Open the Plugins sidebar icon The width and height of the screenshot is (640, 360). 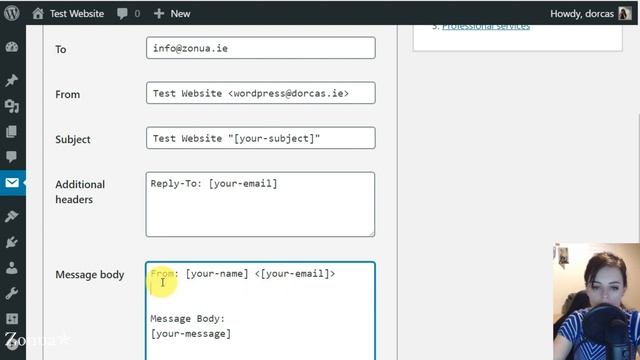(x=12, y=242)
